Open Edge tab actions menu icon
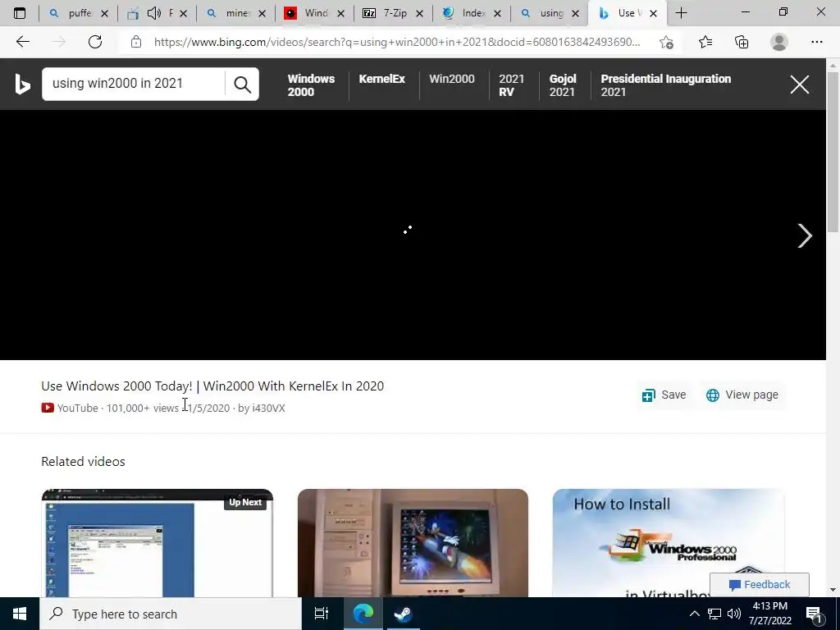The width and height of the screenshot is (840, 630). [x=20, y=13]
